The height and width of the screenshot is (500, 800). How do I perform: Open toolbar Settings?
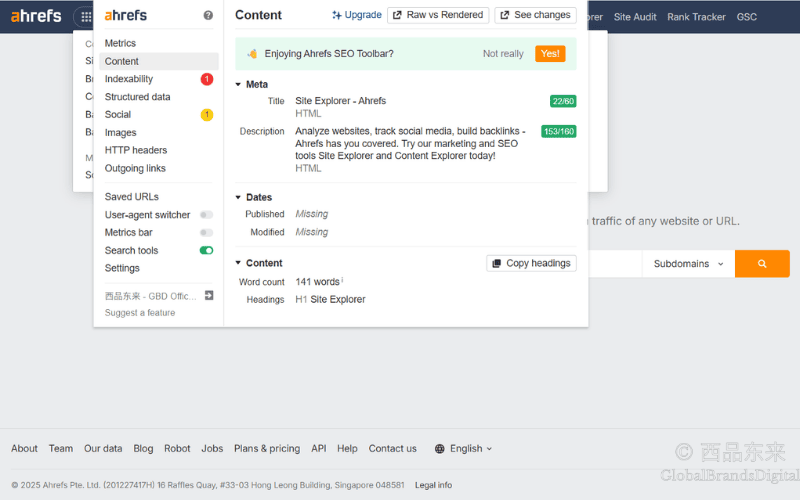122,268
